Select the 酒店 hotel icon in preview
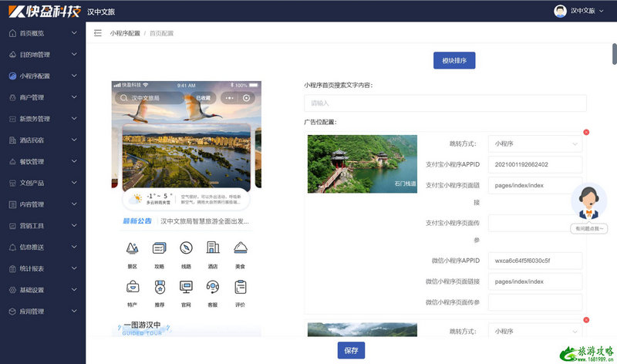 click(x=213, y=248)
